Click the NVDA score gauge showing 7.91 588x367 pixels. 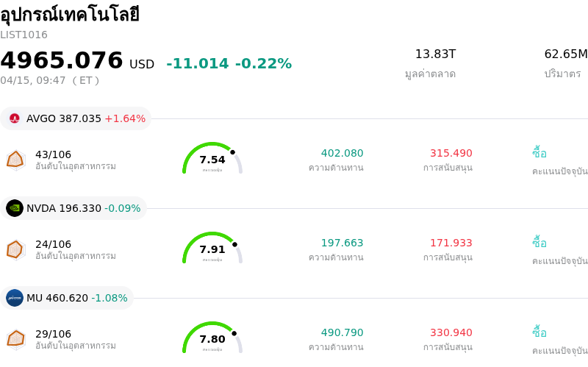pos(212,249)
